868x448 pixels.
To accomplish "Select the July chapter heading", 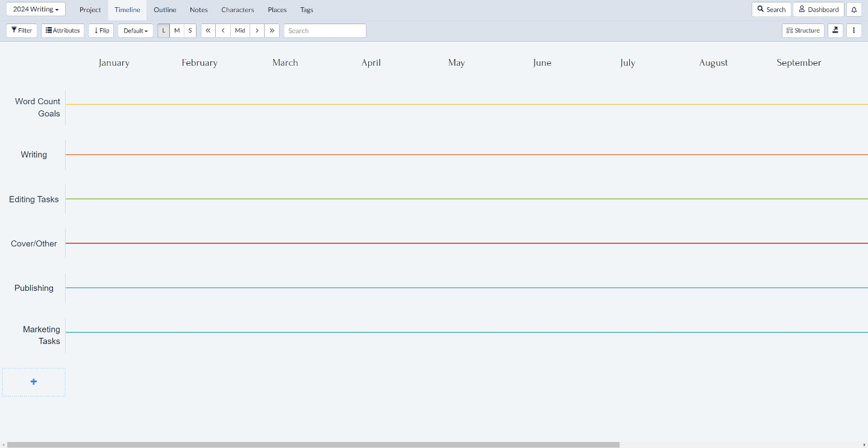I will click(627, 63).
